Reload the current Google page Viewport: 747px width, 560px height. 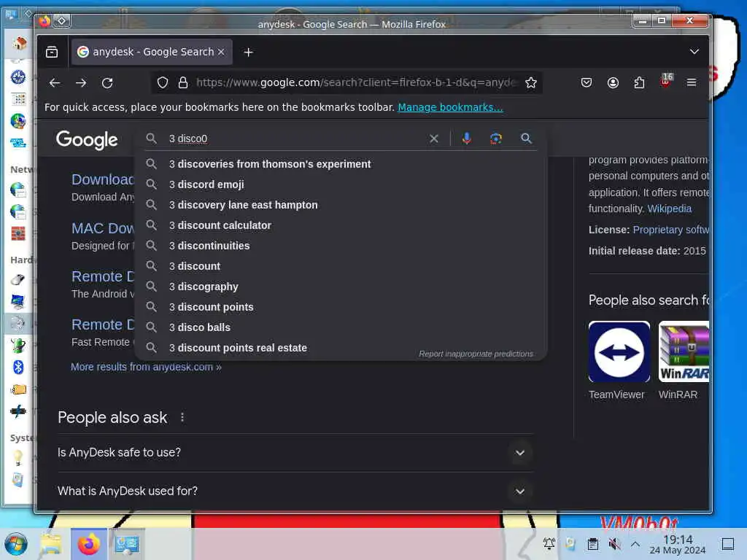108,83
